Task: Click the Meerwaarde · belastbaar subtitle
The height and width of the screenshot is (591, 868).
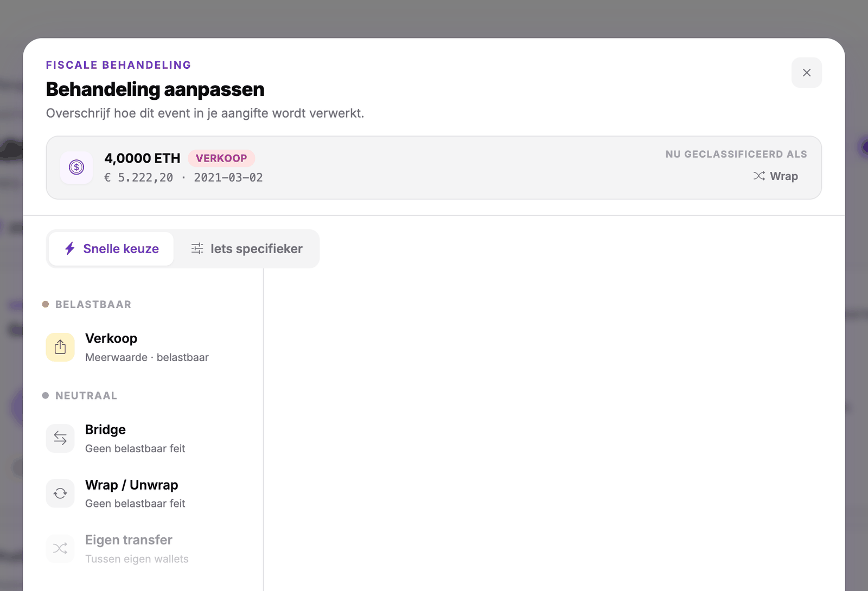Action: (x=147, y=357)
